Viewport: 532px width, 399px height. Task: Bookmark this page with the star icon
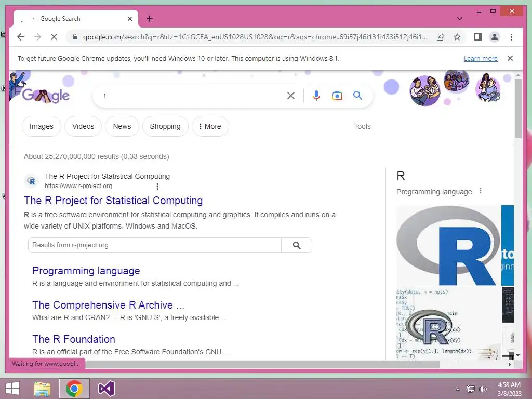point(457,37)
